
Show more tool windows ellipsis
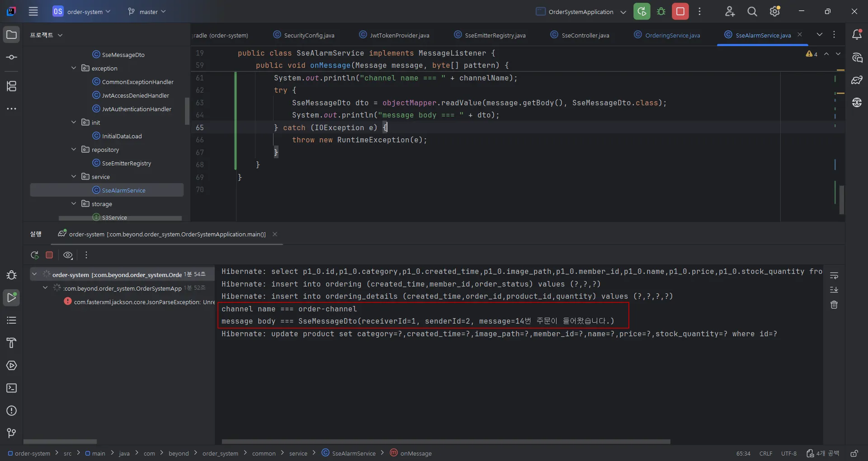12,109
